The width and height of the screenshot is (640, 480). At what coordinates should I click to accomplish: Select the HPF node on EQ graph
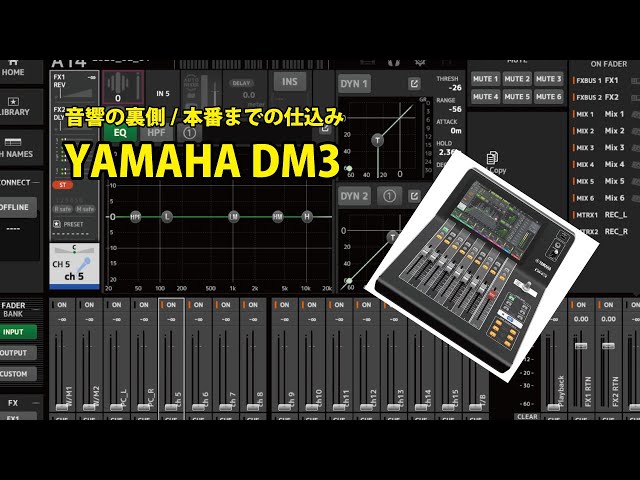tap(135, 217)
